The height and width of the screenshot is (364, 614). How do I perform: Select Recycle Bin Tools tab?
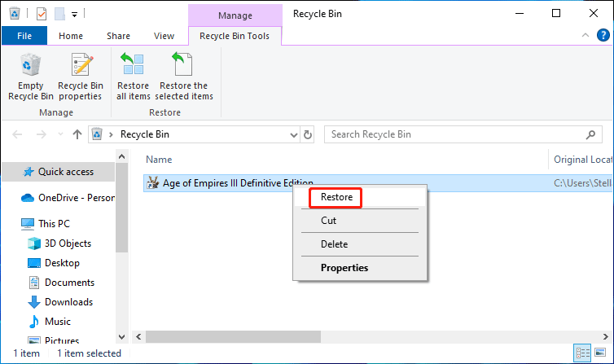coord(235,36)
